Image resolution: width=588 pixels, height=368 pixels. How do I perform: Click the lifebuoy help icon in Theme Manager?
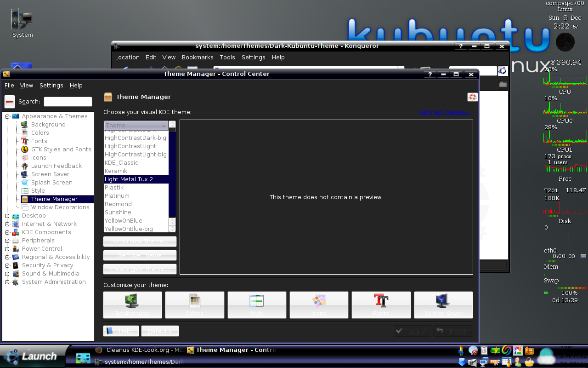472,97
